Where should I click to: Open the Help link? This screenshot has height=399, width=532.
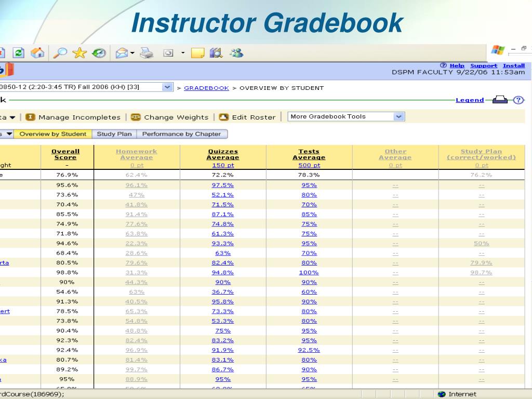[457, 66]
